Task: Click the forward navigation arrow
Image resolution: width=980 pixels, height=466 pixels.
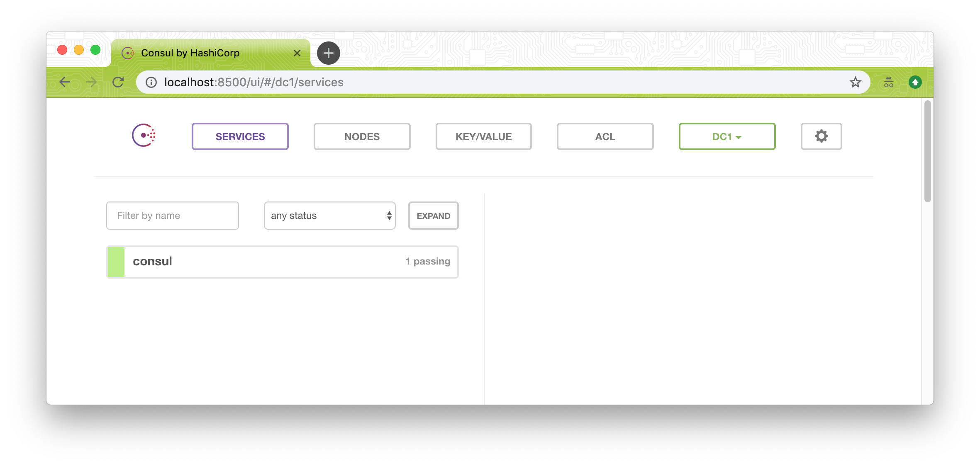Action: tap(91, 82)
